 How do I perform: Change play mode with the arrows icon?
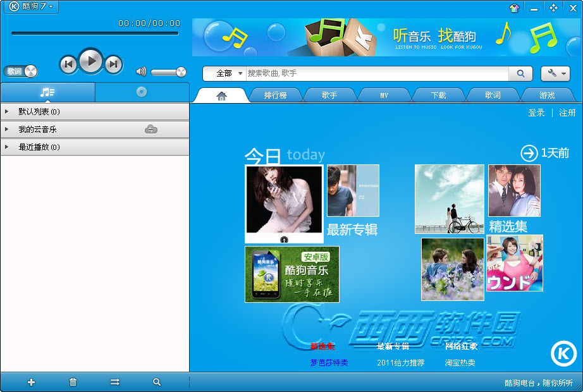pos(114,382)
